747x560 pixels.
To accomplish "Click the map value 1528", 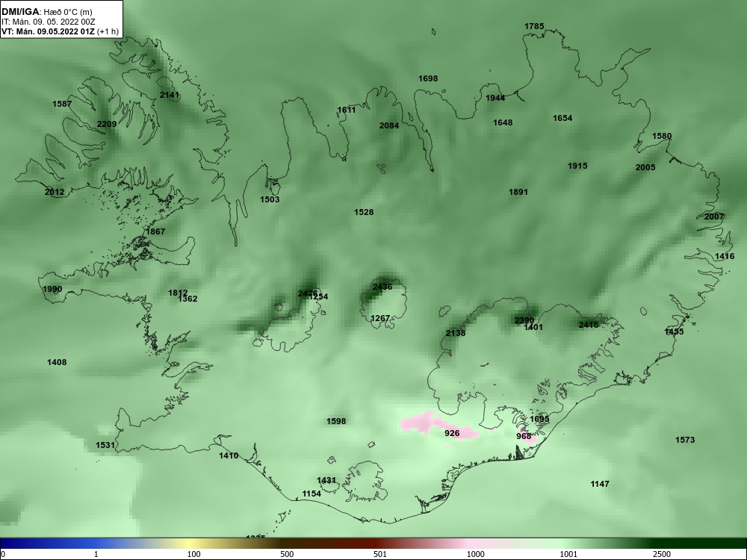I will pos(364,212).
